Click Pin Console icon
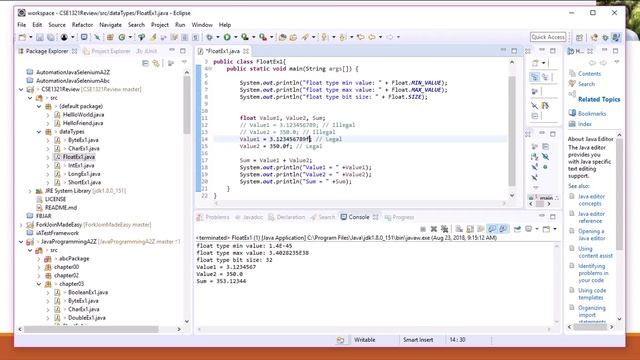 (x=517, y=229)
